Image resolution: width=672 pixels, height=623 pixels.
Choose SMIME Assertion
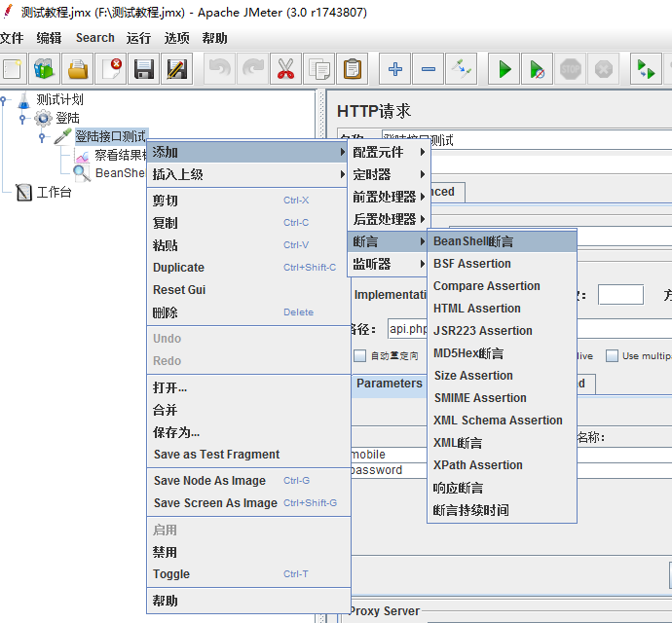(x=502, y=397)
